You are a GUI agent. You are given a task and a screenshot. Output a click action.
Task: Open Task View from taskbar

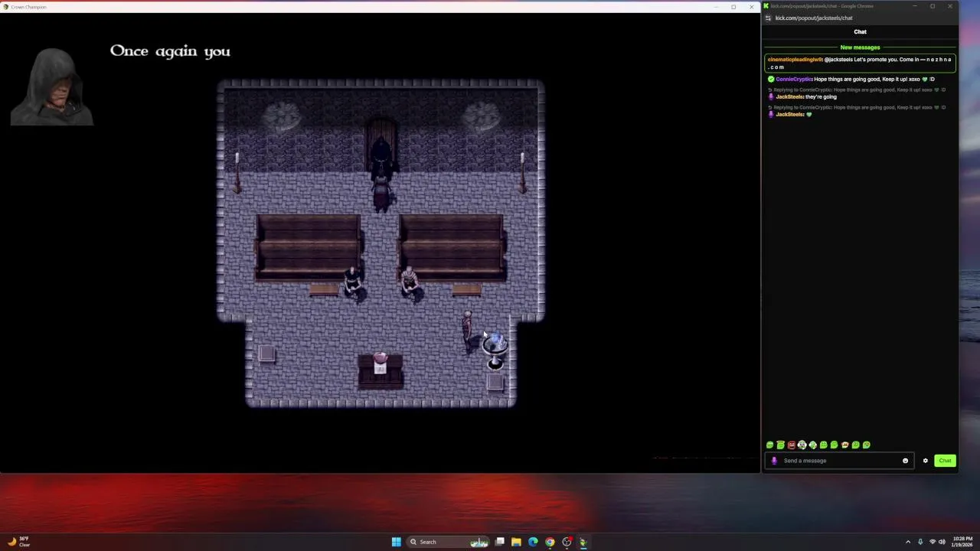click(500, 542)
